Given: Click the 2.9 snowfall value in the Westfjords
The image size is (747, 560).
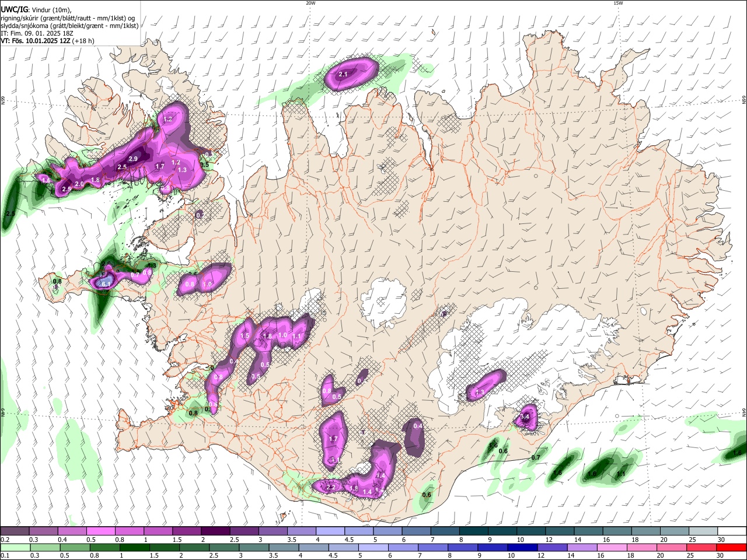Looking at the screenshot, I should 132,159.
